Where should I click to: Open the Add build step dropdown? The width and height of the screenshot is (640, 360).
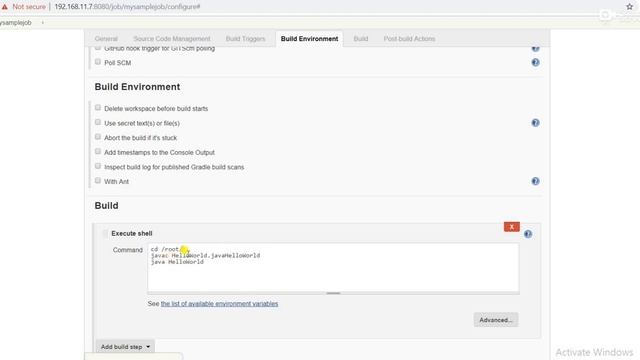125,347
